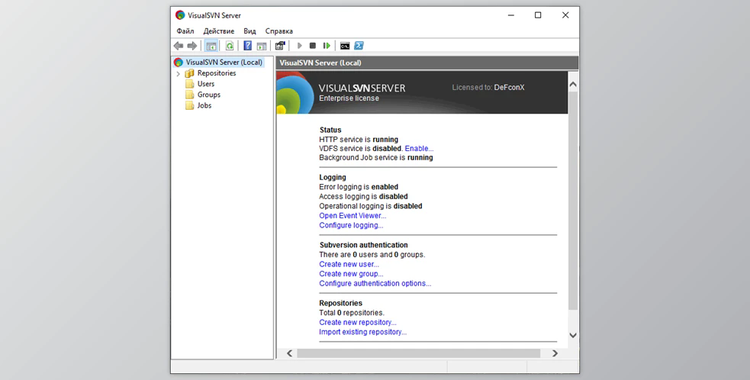Select Groups in the tree

tap(209, 94)
